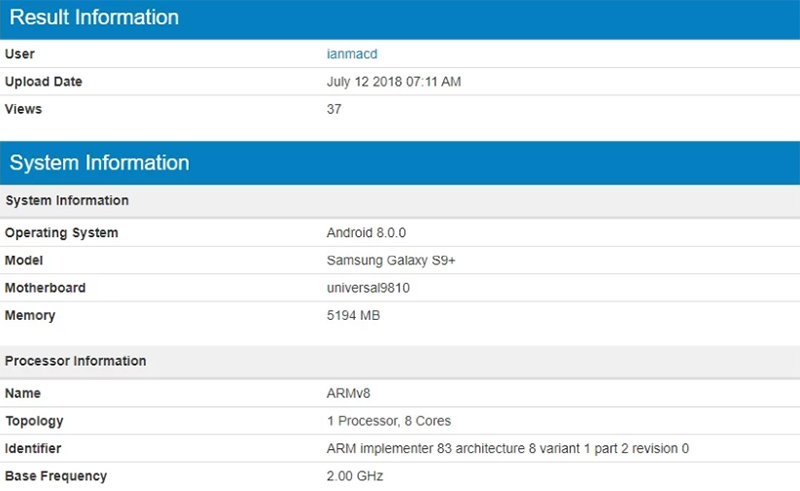Screen dimensions: 800x491
Task: Select the 'Upload Date' label
Action: (43, 82)
